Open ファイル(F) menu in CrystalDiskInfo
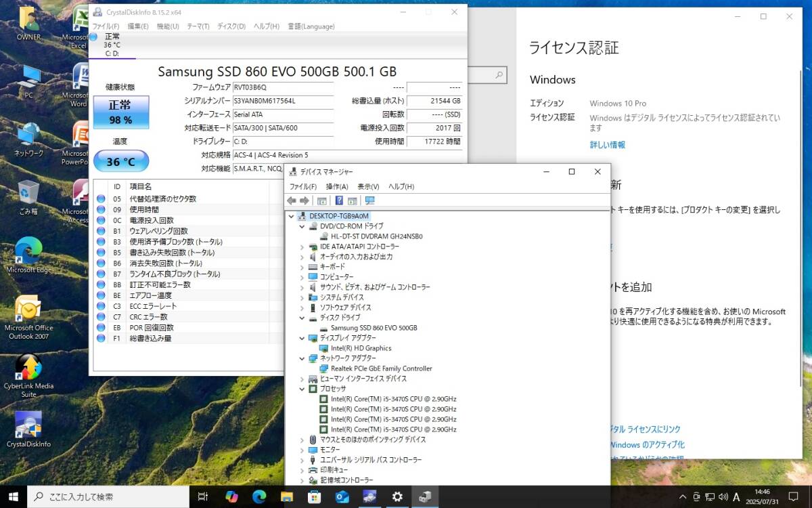Image resolution: width=812 pixels, height=508 pixels. click(x=106, y=26)
